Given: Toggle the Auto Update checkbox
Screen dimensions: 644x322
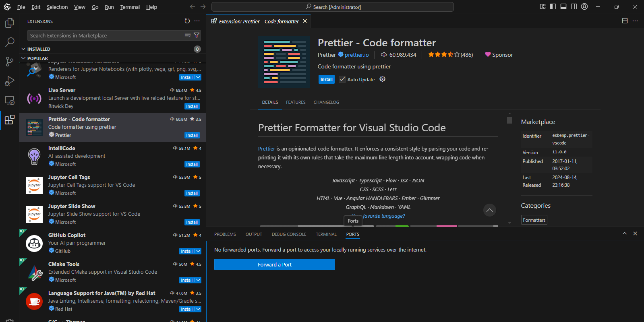Looking at the screenshot, I should coord(342,79).
